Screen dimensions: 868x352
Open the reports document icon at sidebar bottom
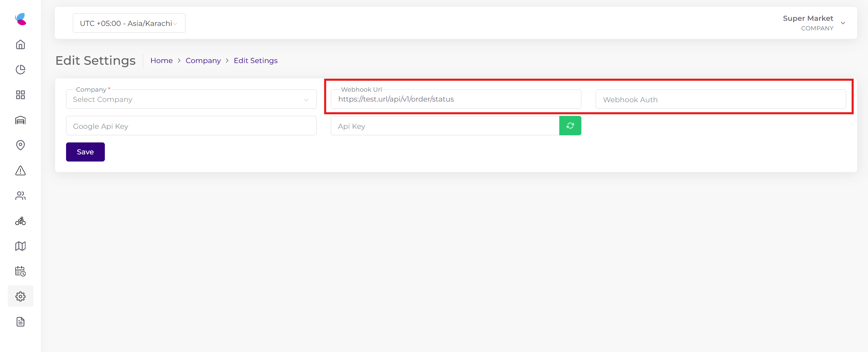pos(20,321)
